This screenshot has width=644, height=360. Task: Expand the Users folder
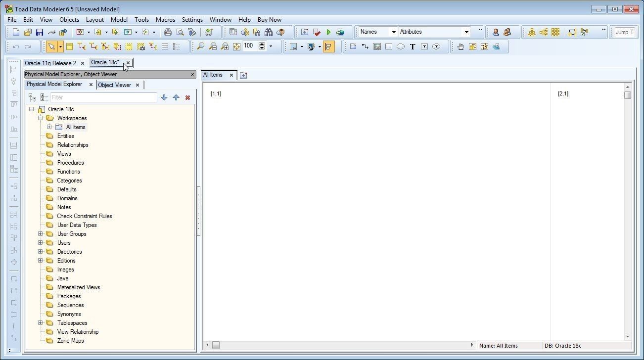[41, 243]
